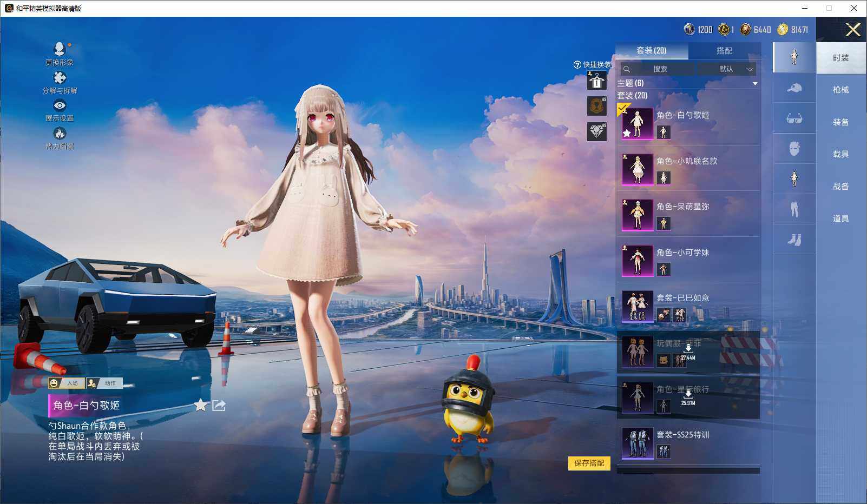This screenshot has height=504, width=867.
Task: Open the 枪械 firearms tab
Action: coord(841,90)
